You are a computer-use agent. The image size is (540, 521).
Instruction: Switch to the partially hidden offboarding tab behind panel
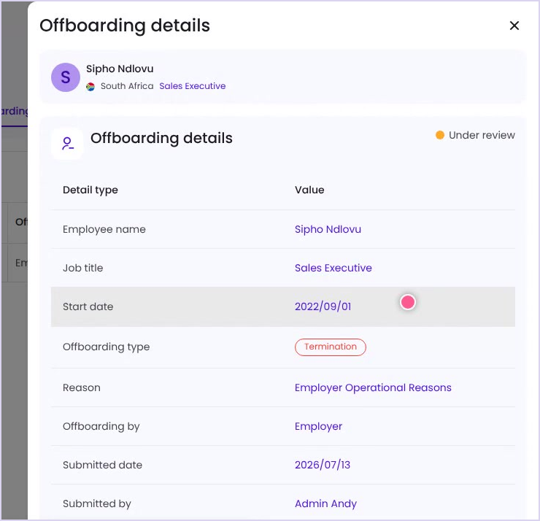click(x=14, y=112)
